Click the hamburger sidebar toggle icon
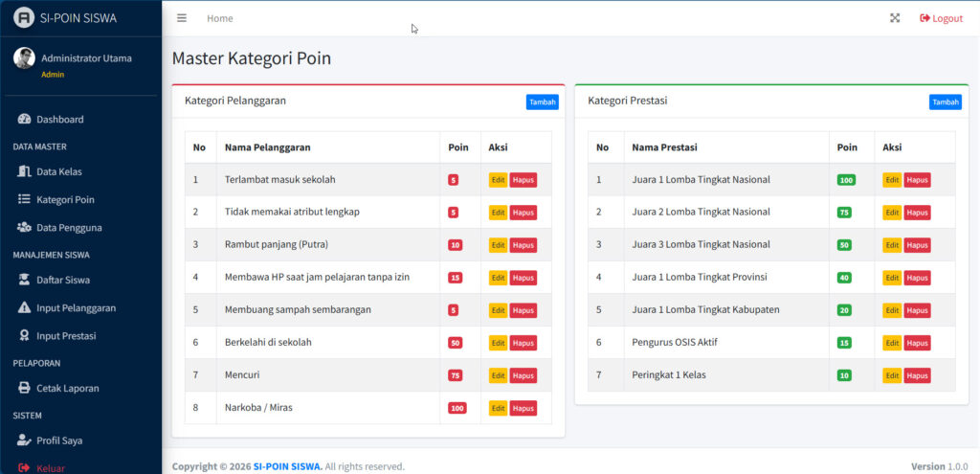This screenshot has width=980, height=474. point(182,18)
